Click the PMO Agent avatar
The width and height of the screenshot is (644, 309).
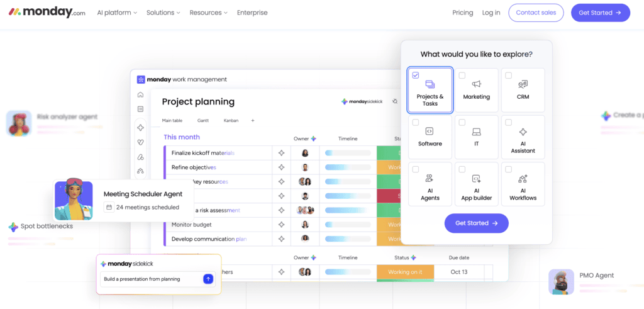pos(561,282)
